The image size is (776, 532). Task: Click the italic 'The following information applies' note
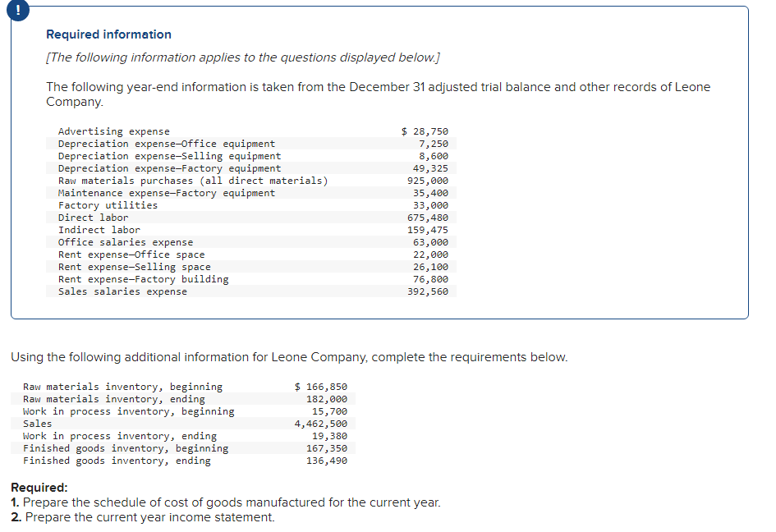(243, 57)
